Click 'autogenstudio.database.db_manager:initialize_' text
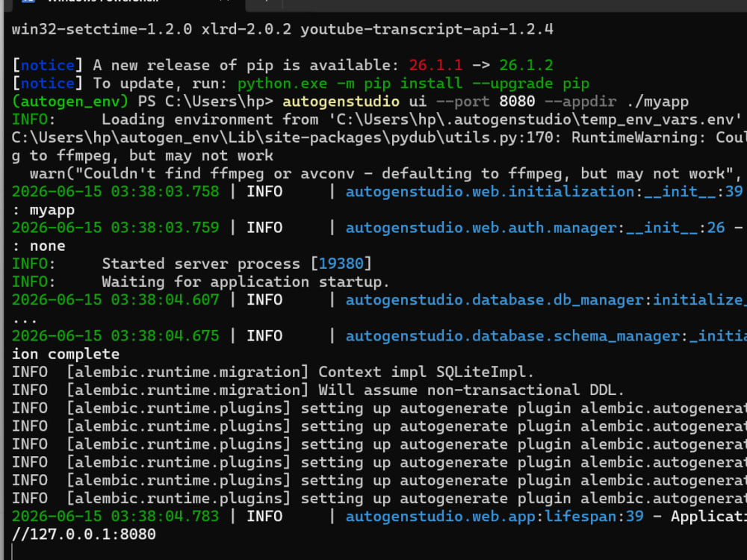Image resolution: width=747 pixels, height=560 pixels. 545,300
